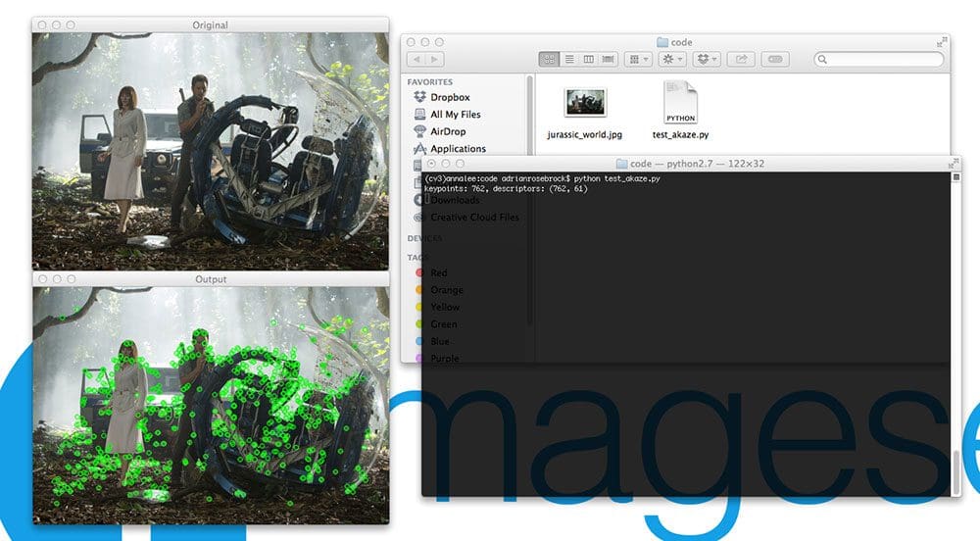Click the folder icon in Terminal title bar
Image resolution: width=980 pixels, height=541 pixels.
pos(622,164)
